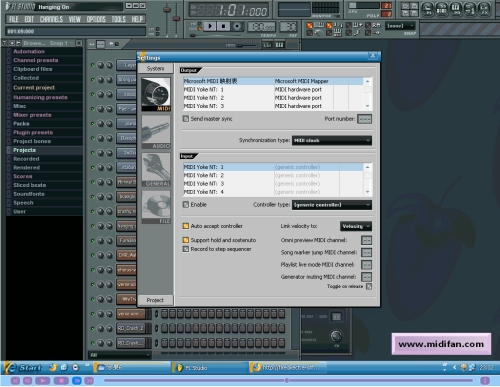
Task: Click the RD_Crash_2 channel name button
Action: tap(130, 328)
